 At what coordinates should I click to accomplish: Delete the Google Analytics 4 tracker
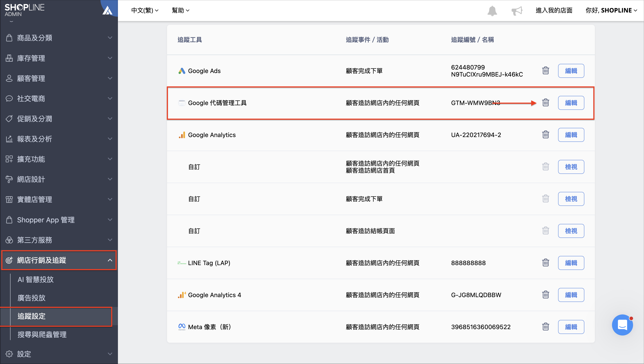click(x=546, y=295)
